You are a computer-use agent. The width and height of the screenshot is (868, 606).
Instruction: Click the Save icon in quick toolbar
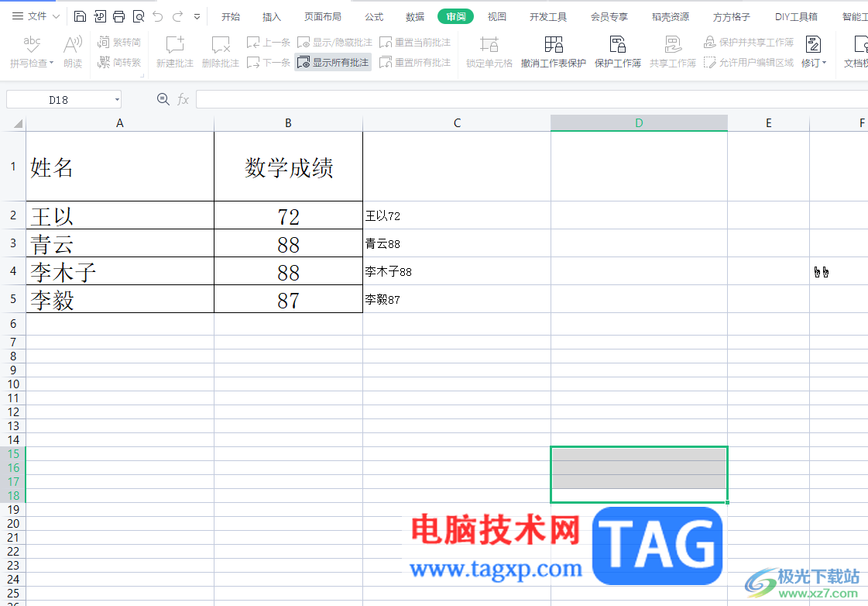[80, 16]
